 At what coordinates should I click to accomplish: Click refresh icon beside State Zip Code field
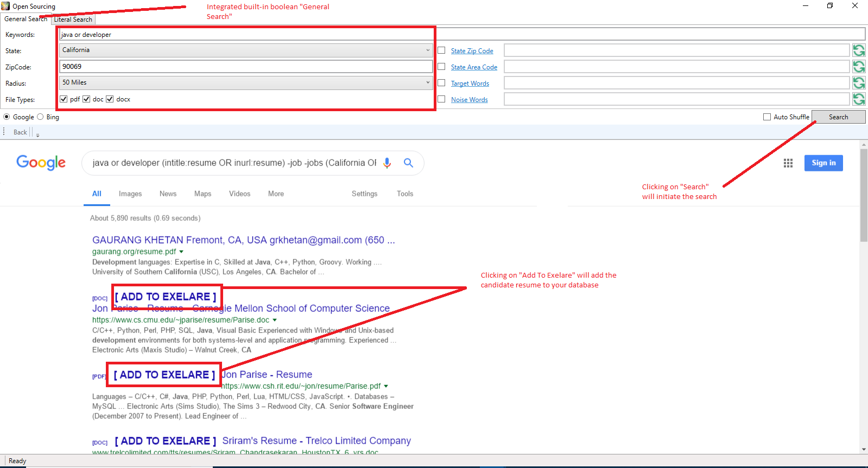point(859,50)
